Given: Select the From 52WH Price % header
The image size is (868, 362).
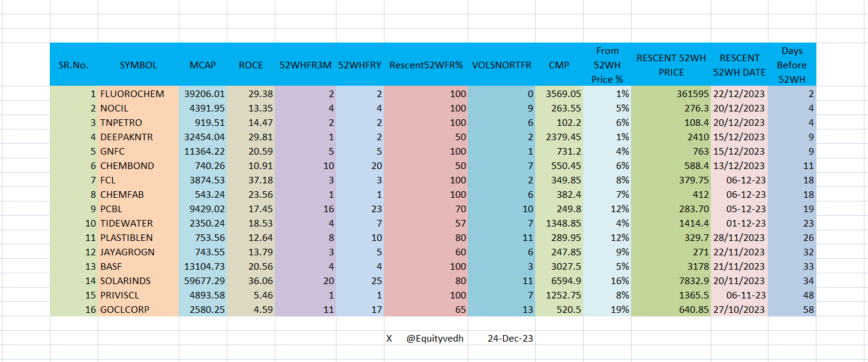Looking at the screenshot, I should tap(607, 65).
